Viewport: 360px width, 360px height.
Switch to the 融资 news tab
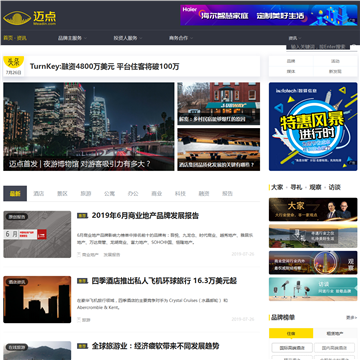pos(204,194)
